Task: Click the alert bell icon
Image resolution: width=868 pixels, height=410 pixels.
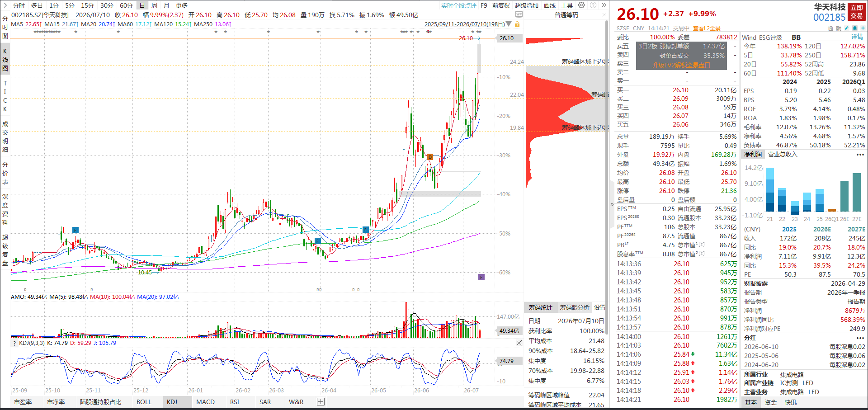Action: [x=855, y=28]
